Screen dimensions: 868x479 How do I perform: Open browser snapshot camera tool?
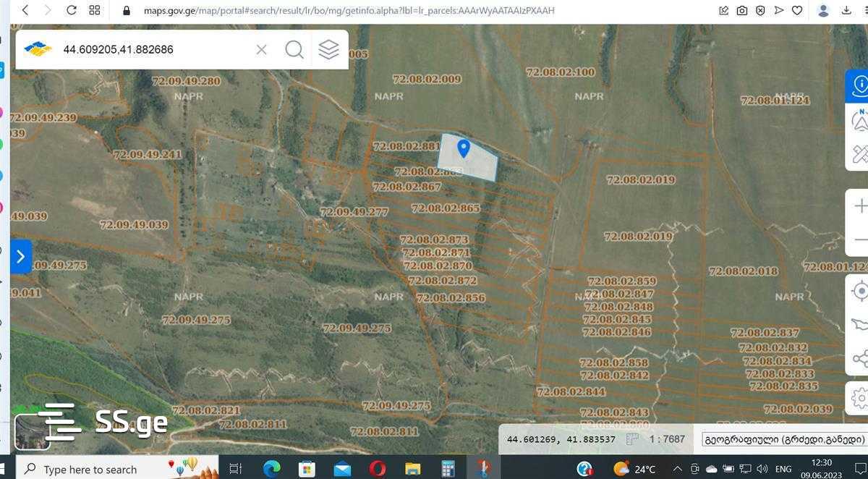[x=742, y=10]
